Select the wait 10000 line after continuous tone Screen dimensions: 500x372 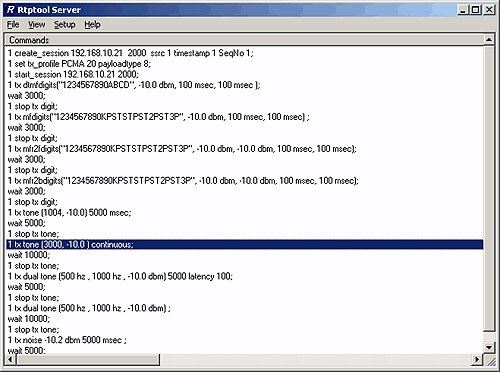pos(245,255)
